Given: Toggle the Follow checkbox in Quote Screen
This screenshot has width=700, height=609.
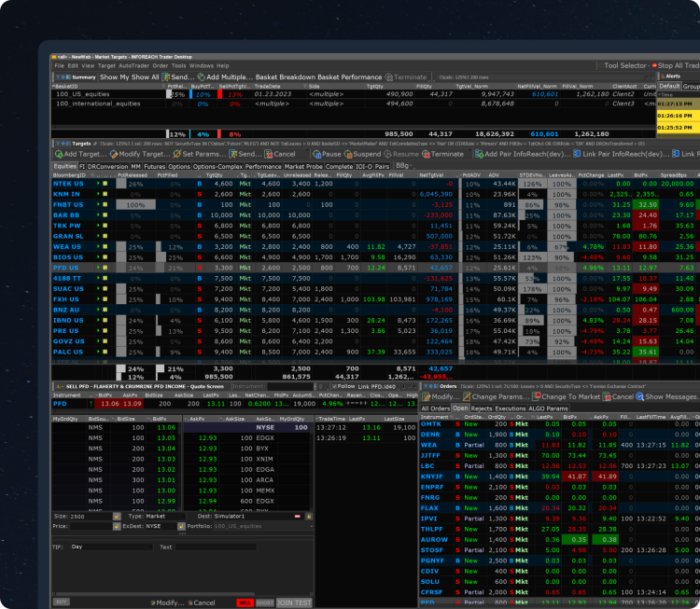Looking at the screenshot, I should click(x=333, y=385).
